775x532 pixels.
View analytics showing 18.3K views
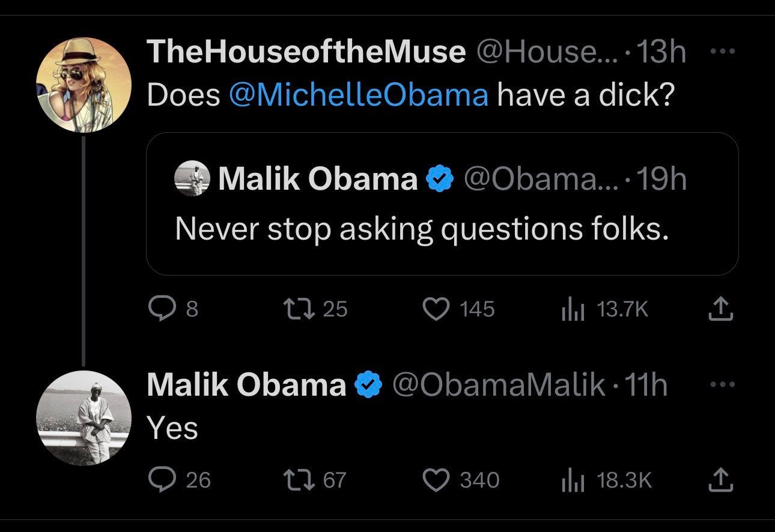606,480
